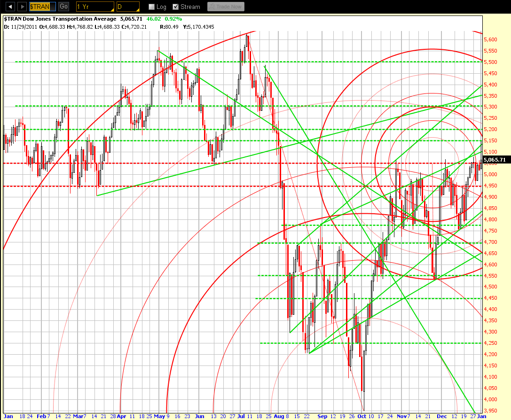
Task: Click the 4,250 price axis label
Action: pos(490,343)
